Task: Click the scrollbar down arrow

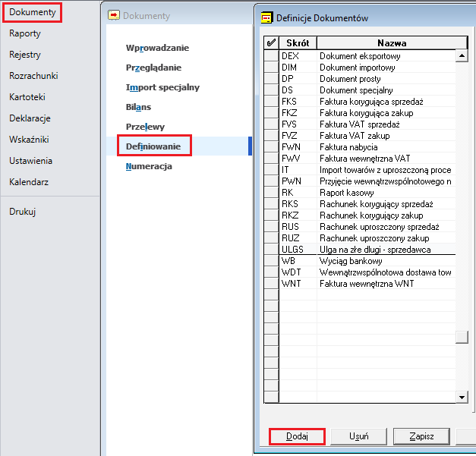Action: pos(462,397)
